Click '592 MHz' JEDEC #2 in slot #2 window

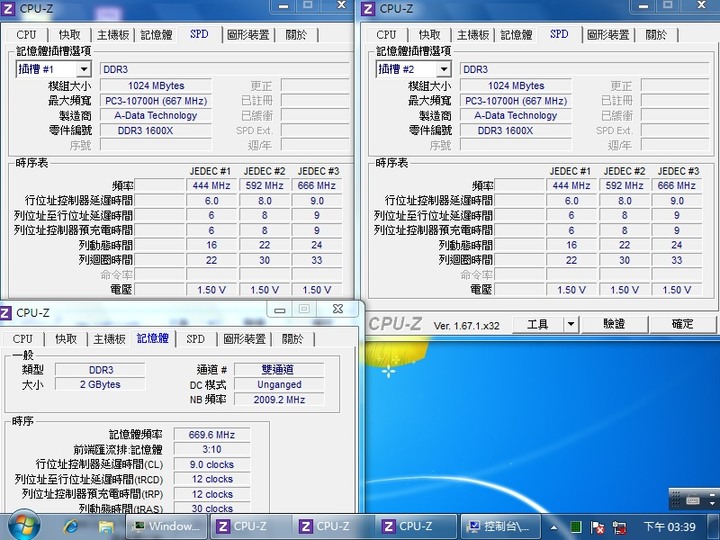(x=624, y=186)
